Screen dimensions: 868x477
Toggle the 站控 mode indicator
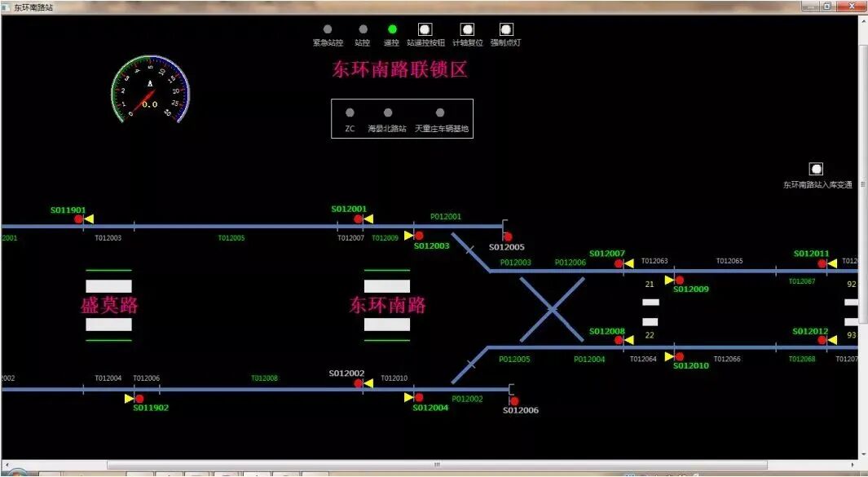pos(364,29)
